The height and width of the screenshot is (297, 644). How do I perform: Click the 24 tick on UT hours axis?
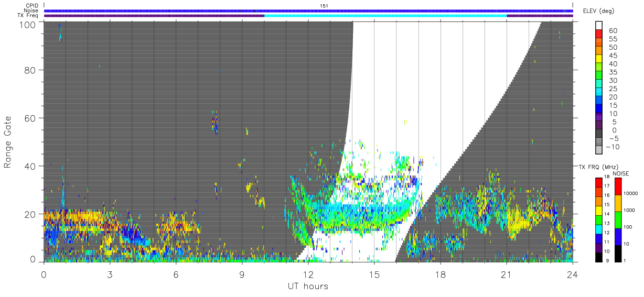573,274
